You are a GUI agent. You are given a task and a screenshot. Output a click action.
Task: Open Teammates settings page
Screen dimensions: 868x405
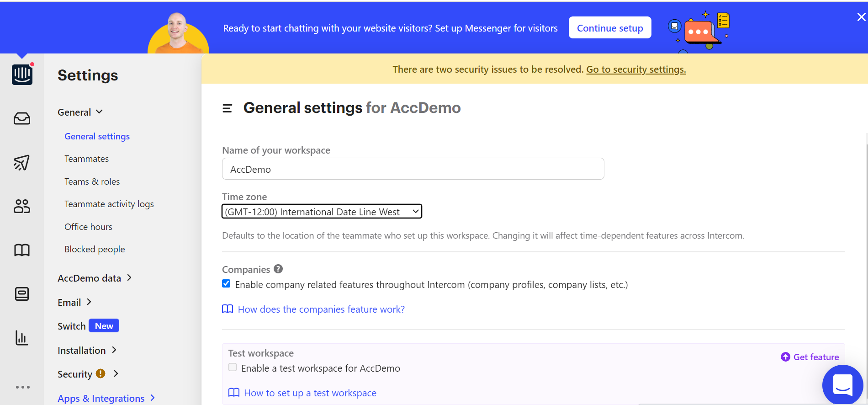[86, 159]
